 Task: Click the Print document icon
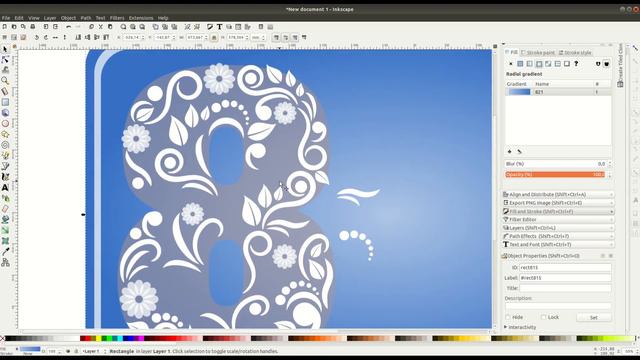point(33,27)
